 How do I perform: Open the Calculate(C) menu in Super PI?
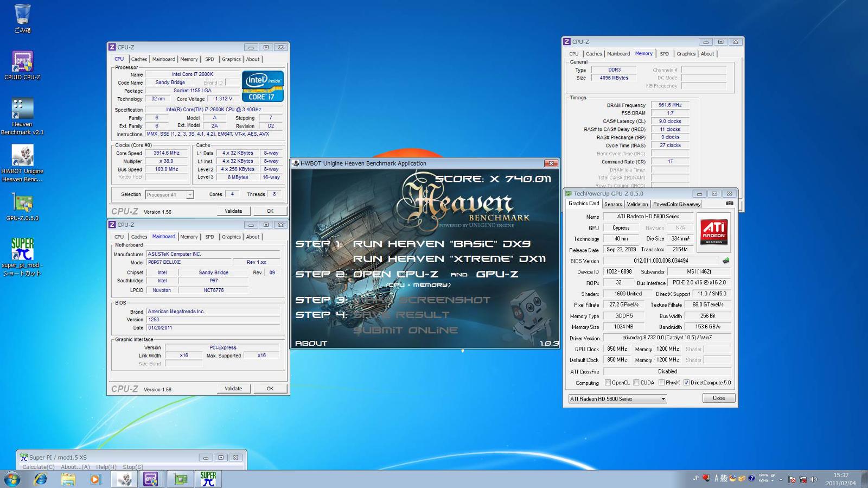coord(39,467)
